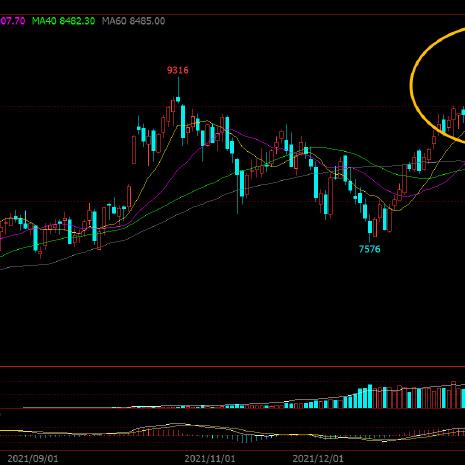465x465 pixels.
Task: Click the lowest candlestick above the 7576 label
Action: pos(370,227)
